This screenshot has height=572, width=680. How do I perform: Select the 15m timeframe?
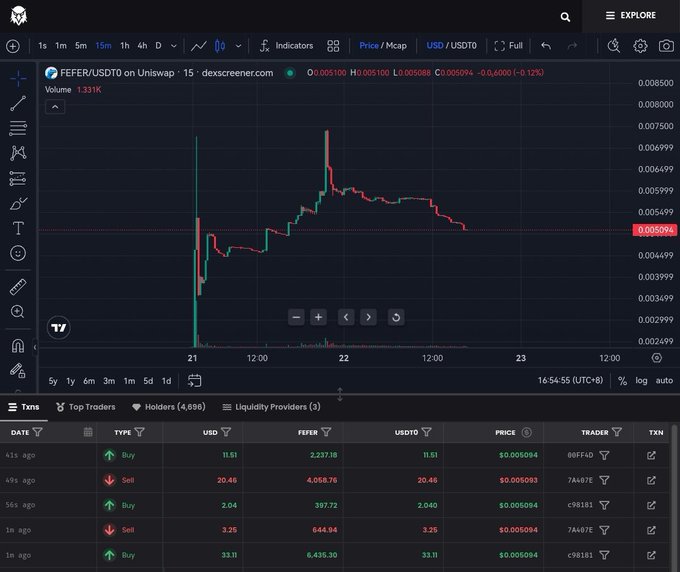103,46
